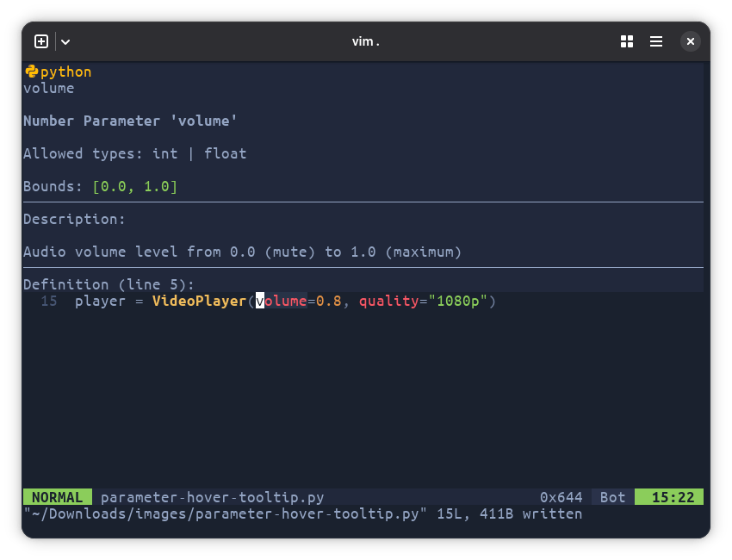Click the 'Description:' label
Screen dimensions: 732x560
(74, 219)
